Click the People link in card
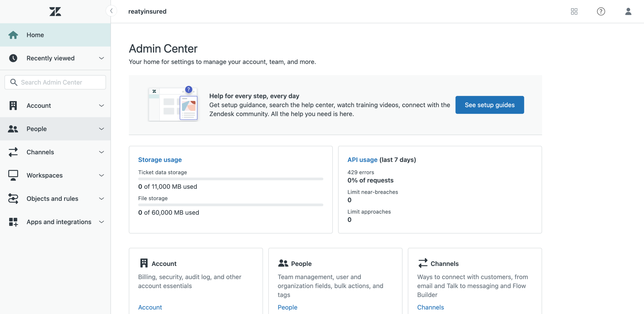This screenshot has height=314, width=644. point(287,307)
